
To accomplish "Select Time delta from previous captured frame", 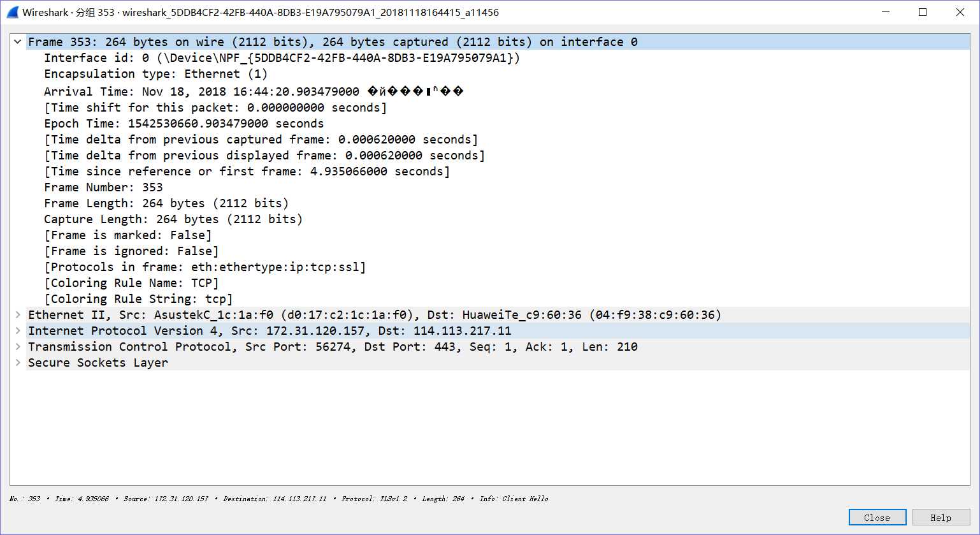I will coord(261,140).
